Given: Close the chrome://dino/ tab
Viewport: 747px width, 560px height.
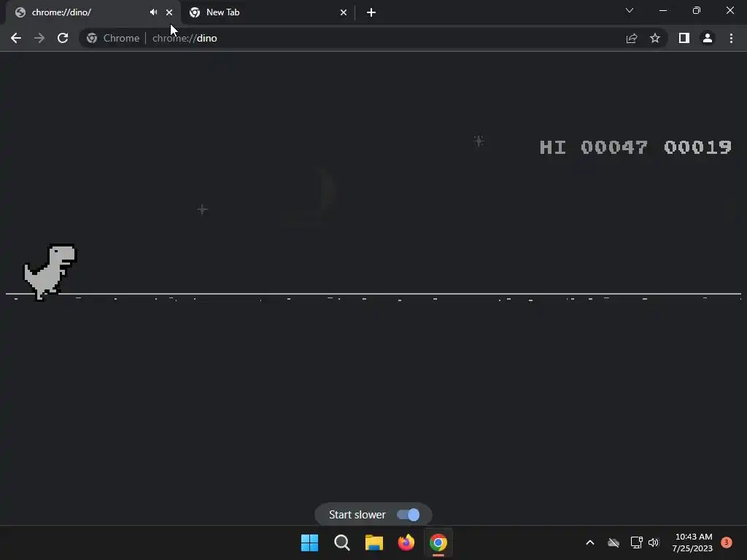Looking at the screenshot, I should [169, 12].
